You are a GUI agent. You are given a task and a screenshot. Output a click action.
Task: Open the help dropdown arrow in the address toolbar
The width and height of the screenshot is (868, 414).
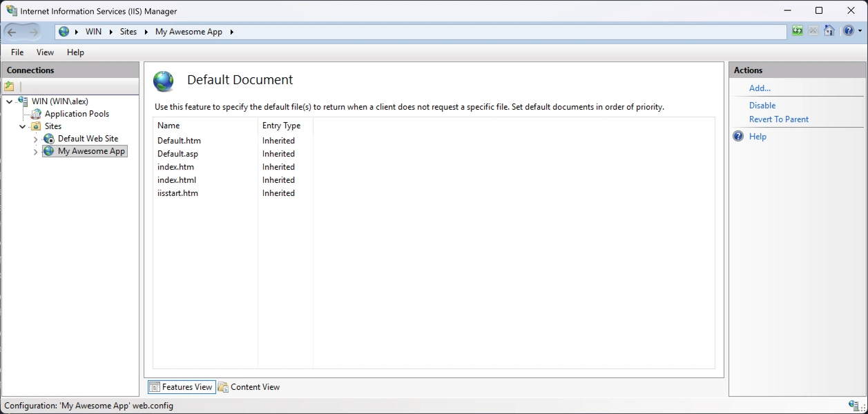point(859,31)
